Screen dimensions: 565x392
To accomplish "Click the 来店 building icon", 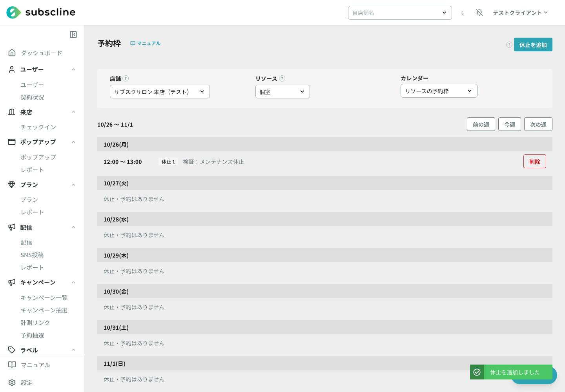I will click(x=12, y=112).
